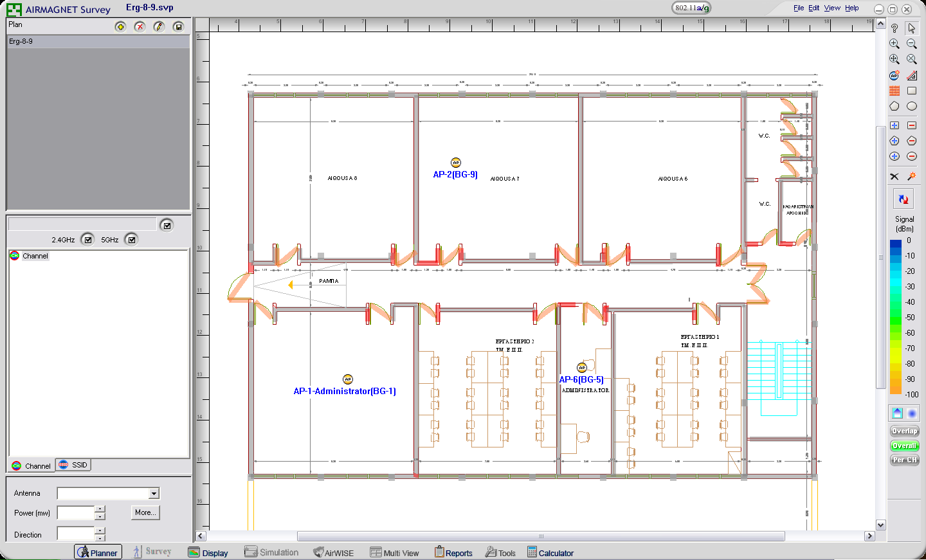Open the Calculator mode

click(550, 552)
